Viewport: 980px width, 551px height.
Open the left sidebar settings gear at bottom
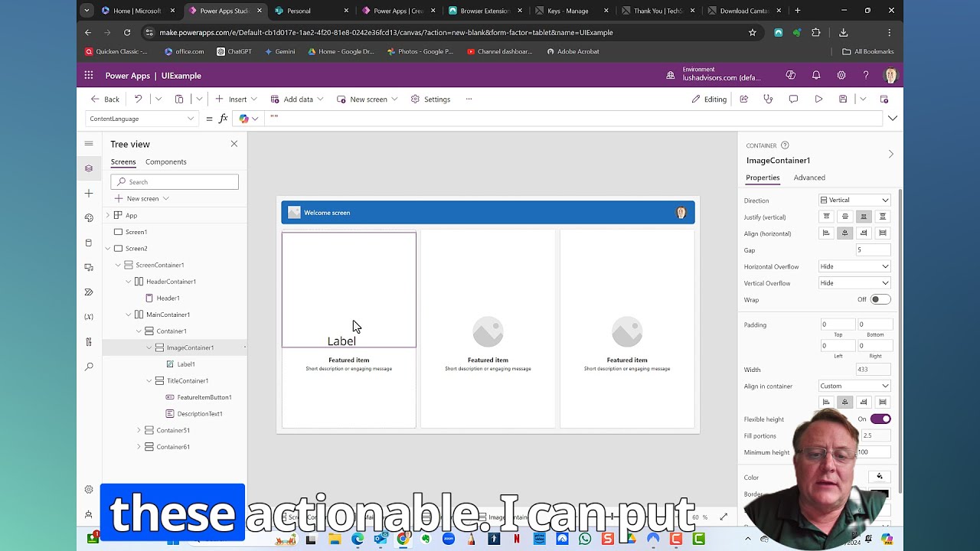click(x=89, y=490)
